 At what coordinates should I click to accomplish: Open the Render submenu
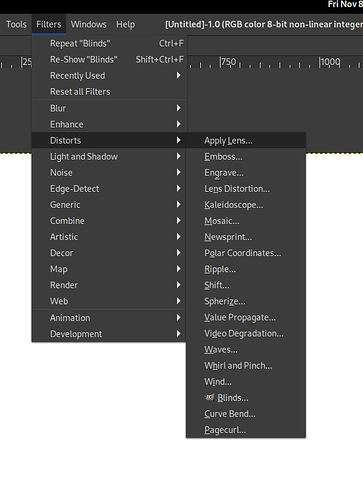pos(109,285)
